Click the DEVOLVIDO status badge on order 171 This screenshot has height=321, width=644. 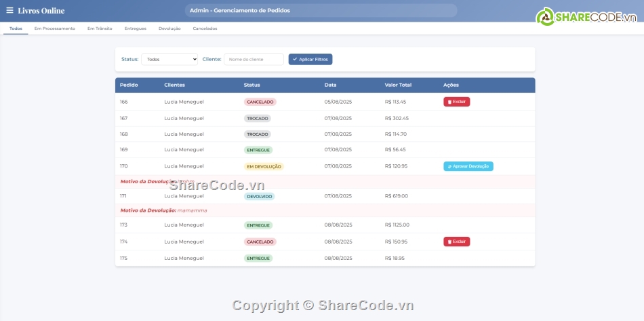(260, 196)
